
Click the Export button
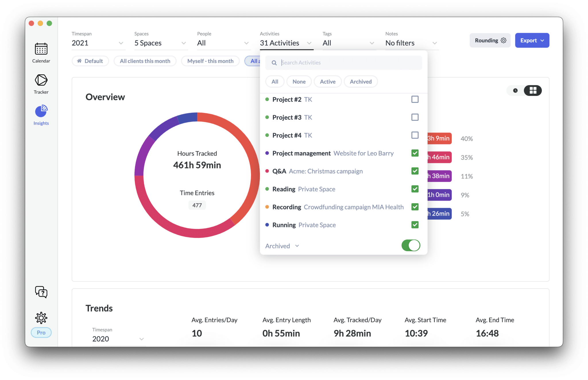(x=532, y=40)
